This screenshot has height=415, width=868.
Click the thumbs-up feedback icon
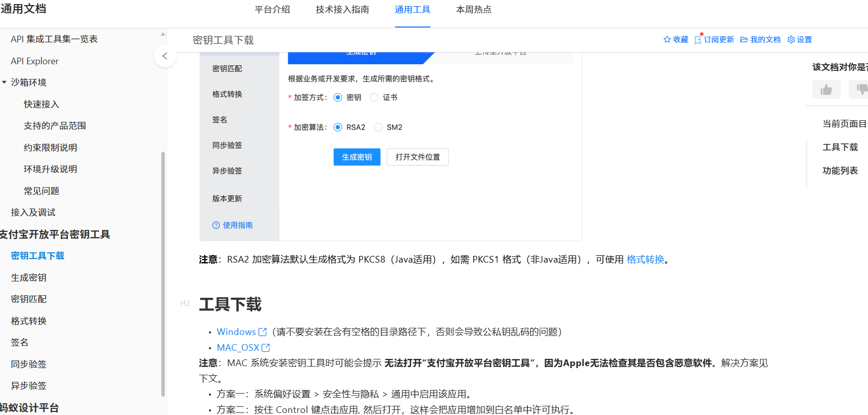pyautogui.click(x=826, y=90)
